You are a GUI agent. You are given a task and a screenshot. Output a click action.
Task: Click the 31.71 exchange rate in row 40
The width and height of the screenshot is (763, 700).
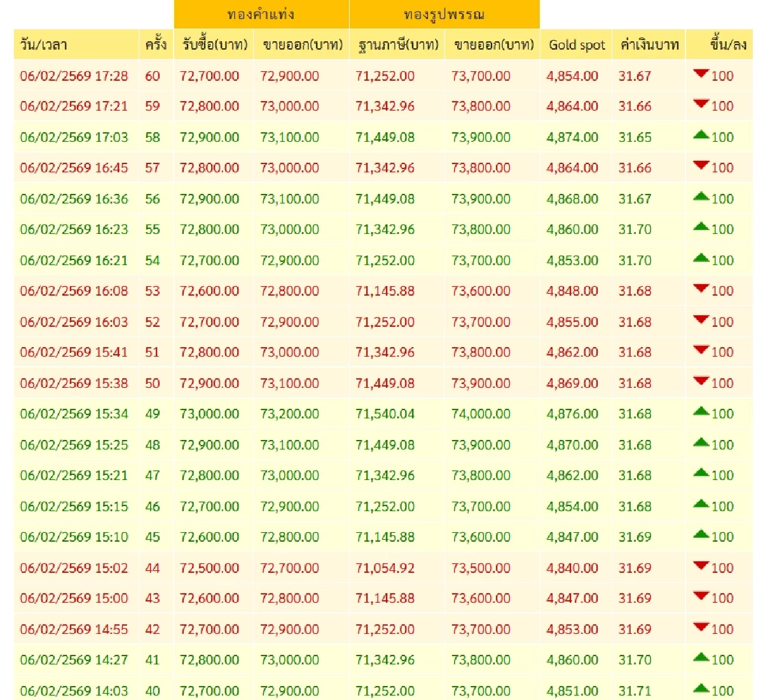pyautogui.click(x=635, y=690)
